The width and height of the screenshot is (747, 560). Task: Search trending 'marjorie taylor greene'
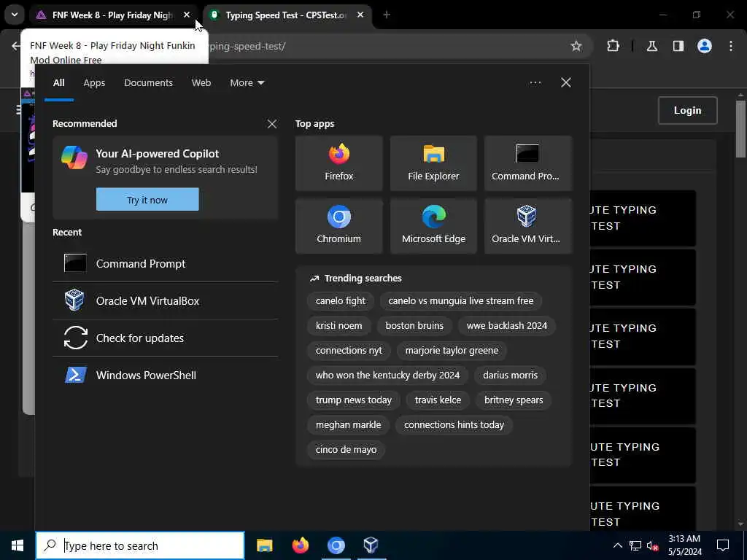pyautogui.click(x=452, y=350)
